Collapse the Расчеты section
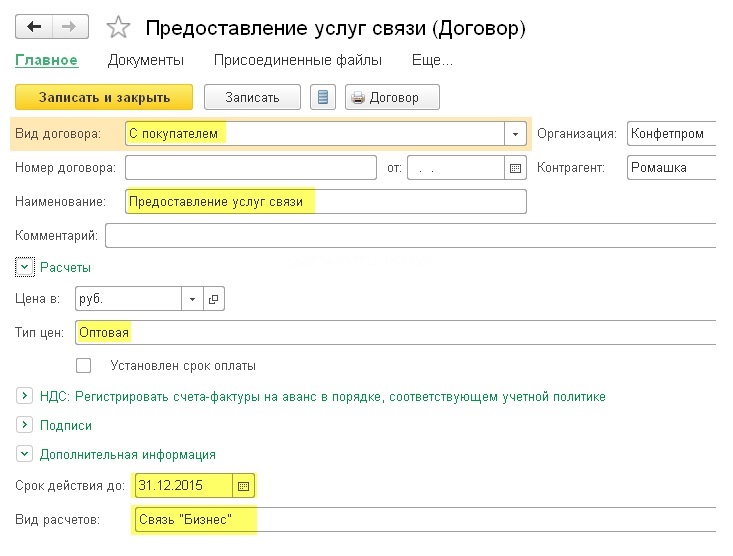 (x=25, y=267)
